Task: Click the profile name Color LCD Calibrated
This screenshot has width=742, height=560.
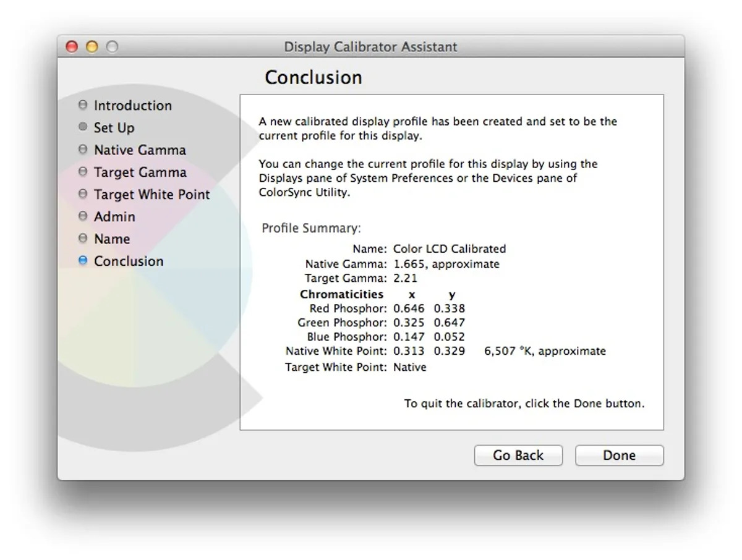Action: (450, 249)
